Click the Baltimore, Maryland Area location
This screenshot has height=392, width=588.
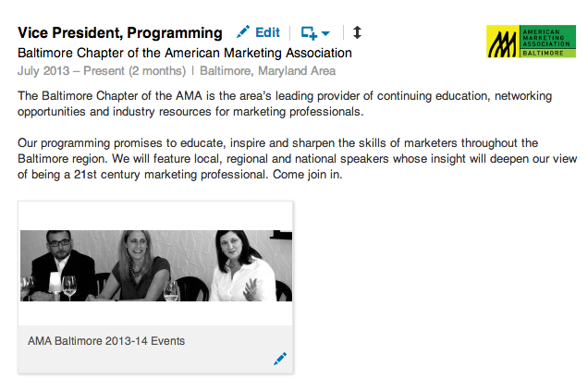pyautogui.click(x=268, y=71)
